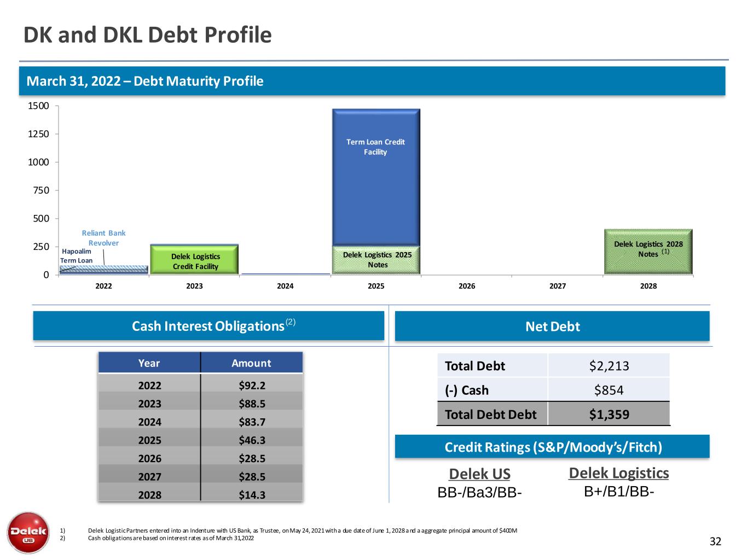The image size is (747, 560).
Task: Select the Hapoalim Term Loan label
Action: click(x=77, y=256)
